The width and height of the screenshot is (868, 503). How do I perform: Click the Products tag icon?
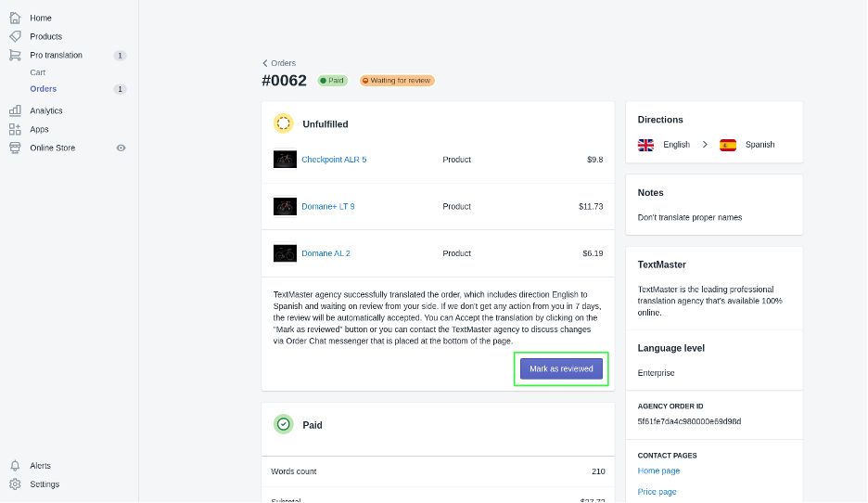pos(15,36)
